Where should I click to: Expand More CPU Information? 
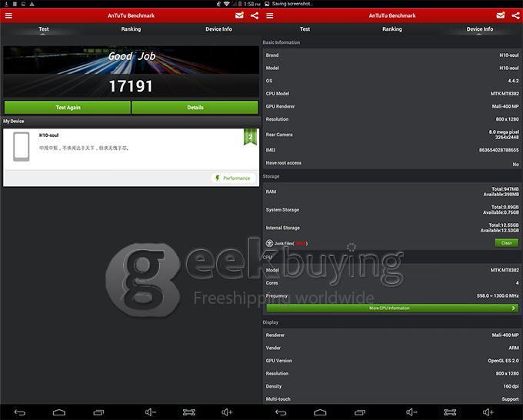tap(391, 308)
